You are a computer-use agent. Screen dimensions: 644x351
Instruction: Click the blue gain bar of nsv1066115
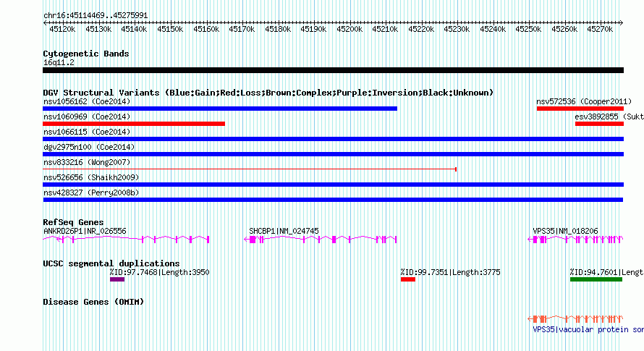[333, 139]
